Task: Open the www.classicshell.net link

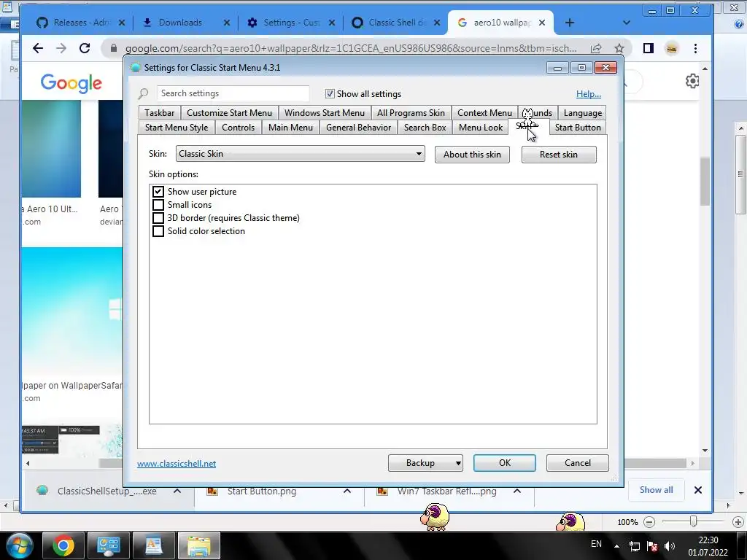Action: point(177,463)
